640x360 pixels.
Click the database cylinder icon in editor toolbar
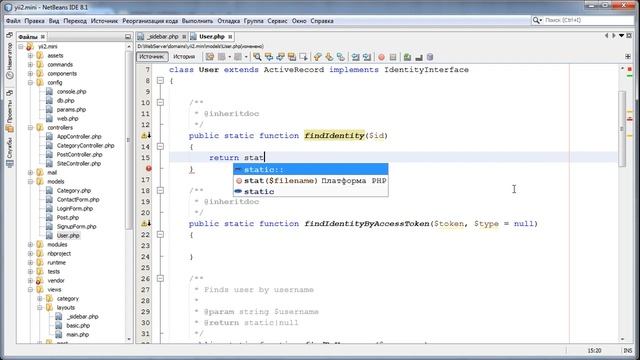coord(430,57)
